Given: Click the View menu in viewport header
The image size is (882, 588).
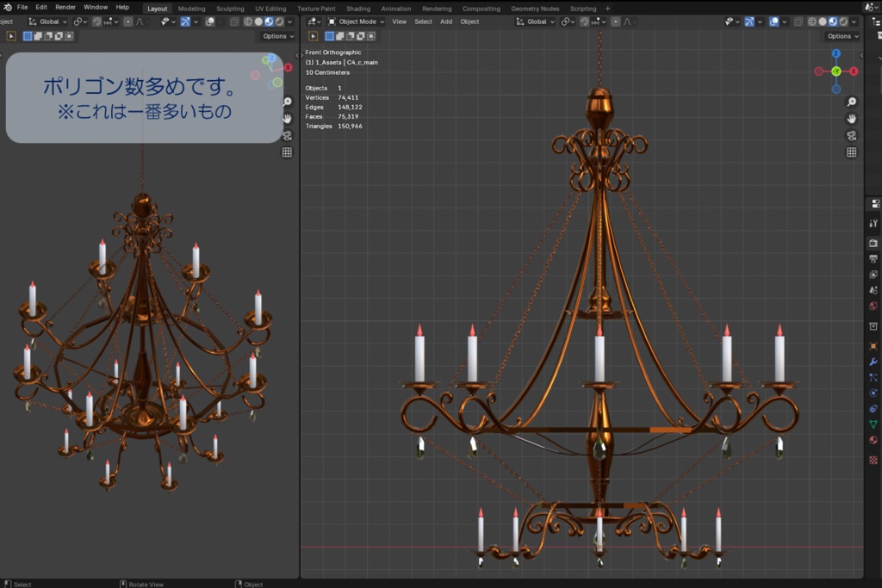Looking at the screenshot, I should click(400, 22).
